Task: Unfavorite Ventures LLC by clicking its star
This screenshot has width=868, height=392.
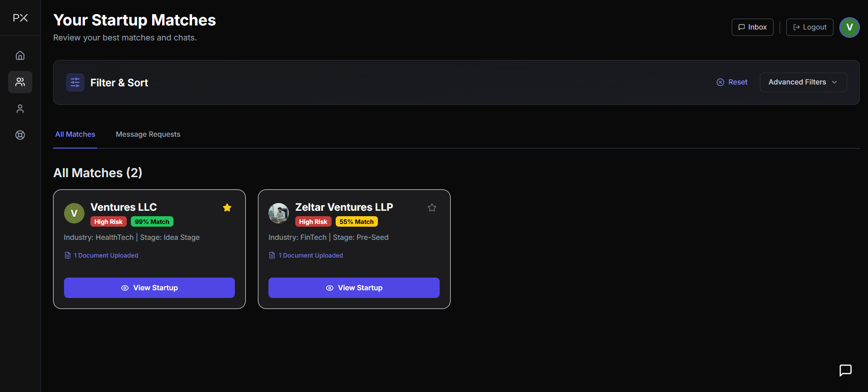Action: coord(227,208)
